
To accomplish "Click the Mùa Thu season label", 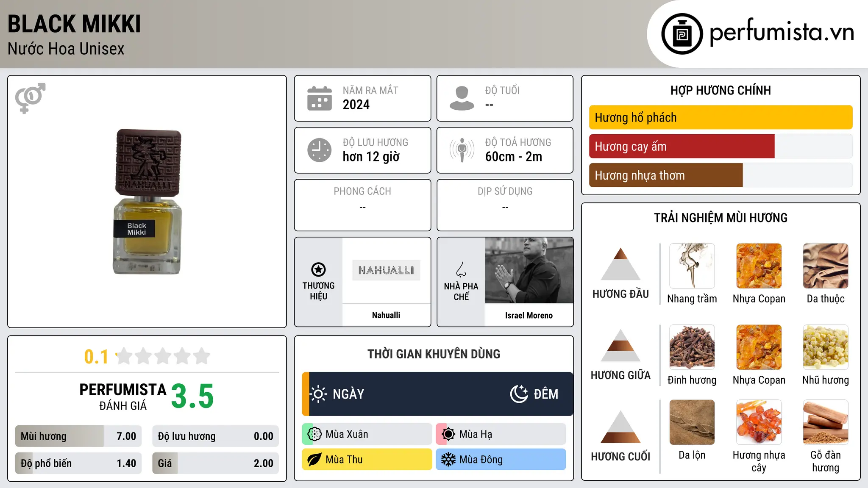I will [x=344, y=460].
